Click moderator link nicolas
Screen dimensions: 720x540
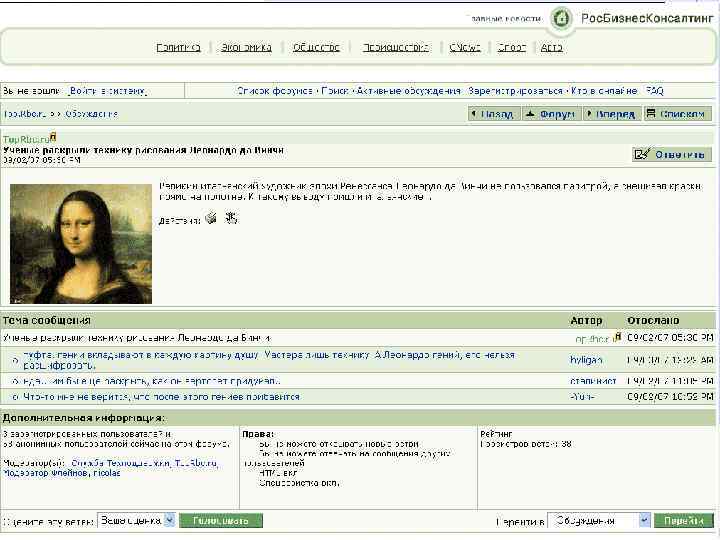107,473
